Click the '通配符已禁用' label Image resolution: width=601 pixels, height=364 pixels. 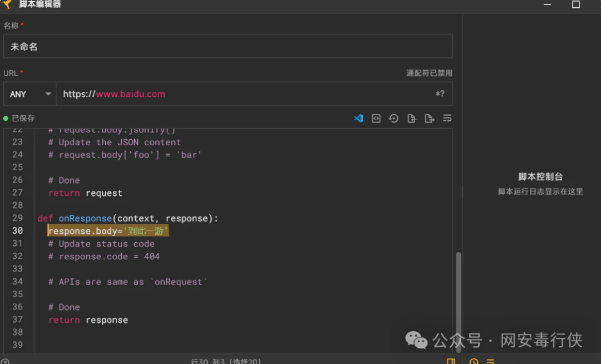429,73
